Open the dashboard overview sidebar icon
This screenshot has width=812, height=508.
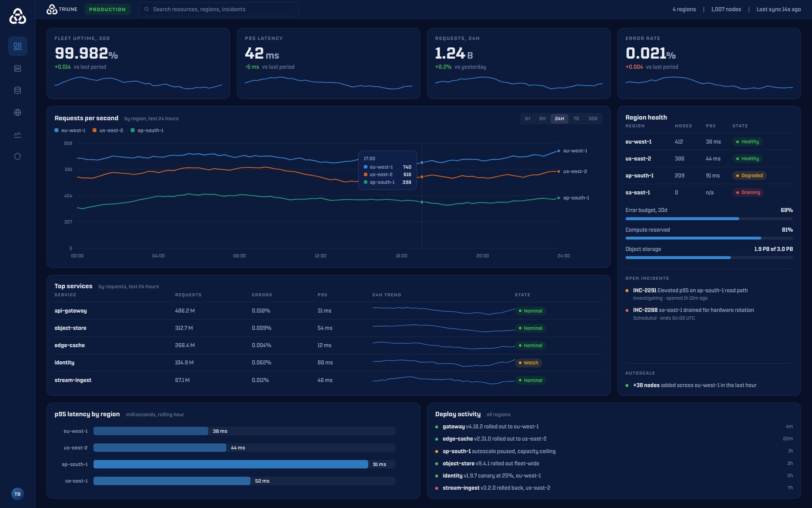(x=18, y=46)
